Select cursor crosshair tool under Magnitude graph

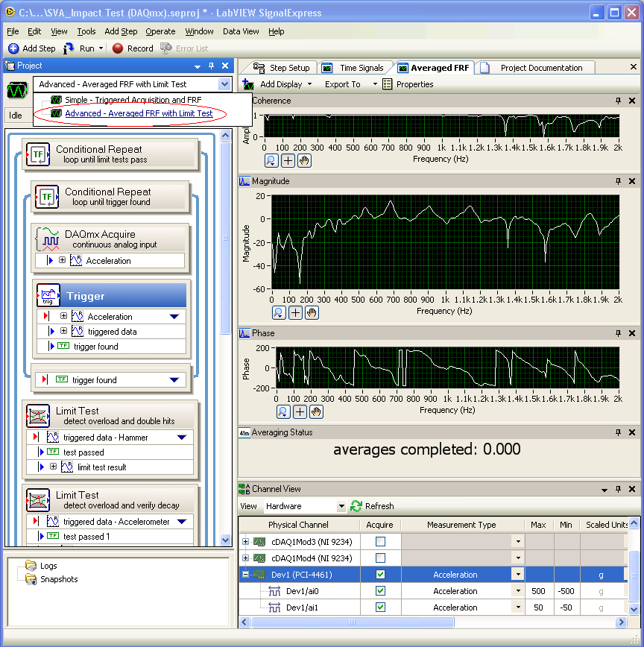(295, 313)
